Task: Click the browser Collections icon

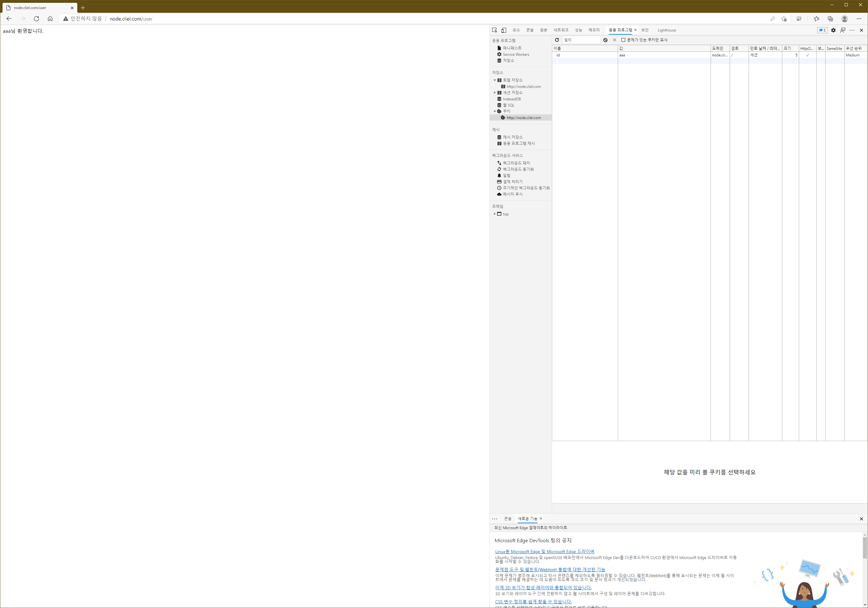Action: [830, 19]
